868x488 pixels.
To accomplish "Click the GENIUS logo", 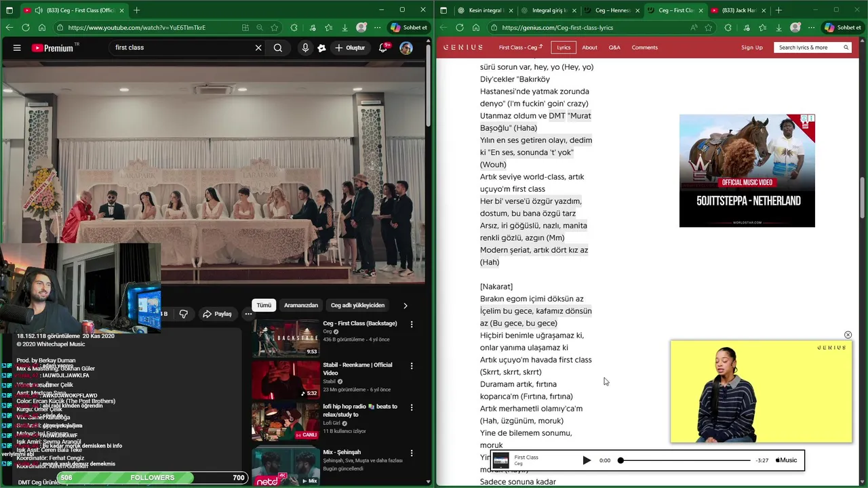I will pyautogui.click(x=463, y=47).
